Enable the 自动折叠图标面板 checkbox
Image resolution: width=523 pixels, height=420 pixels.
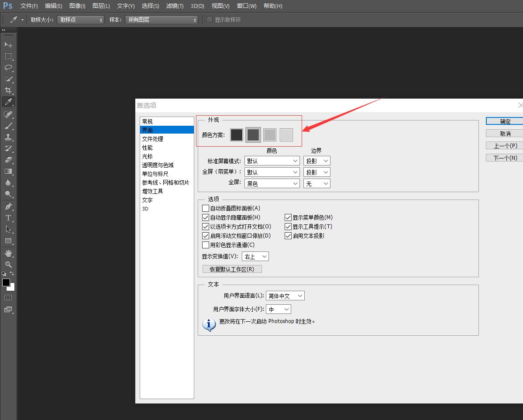[206, 208]
